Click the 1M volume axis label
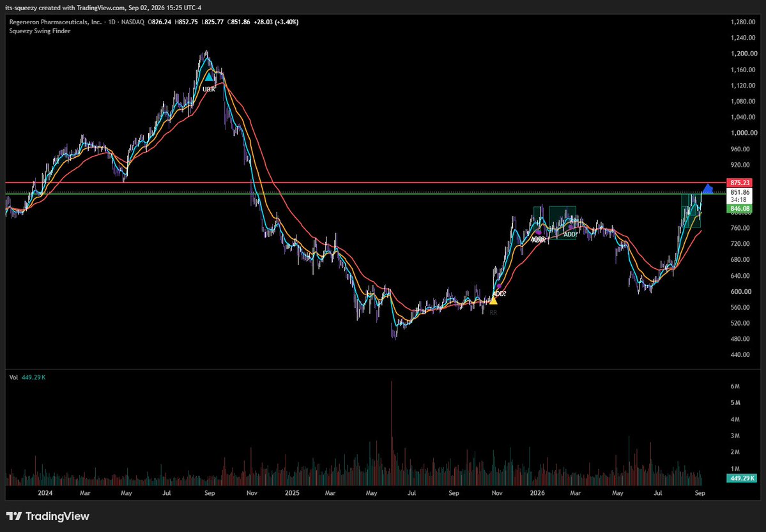The image size is (766, 532). 735,469
